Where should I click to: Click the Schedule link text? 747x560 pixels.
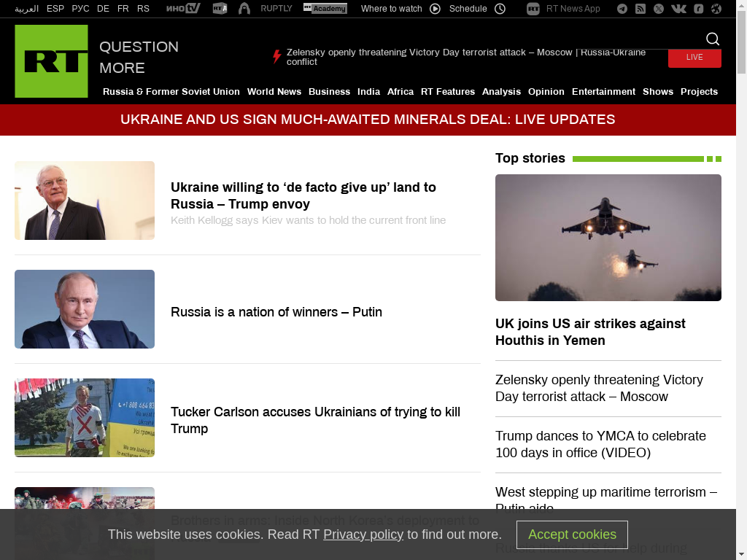[468, 9]
